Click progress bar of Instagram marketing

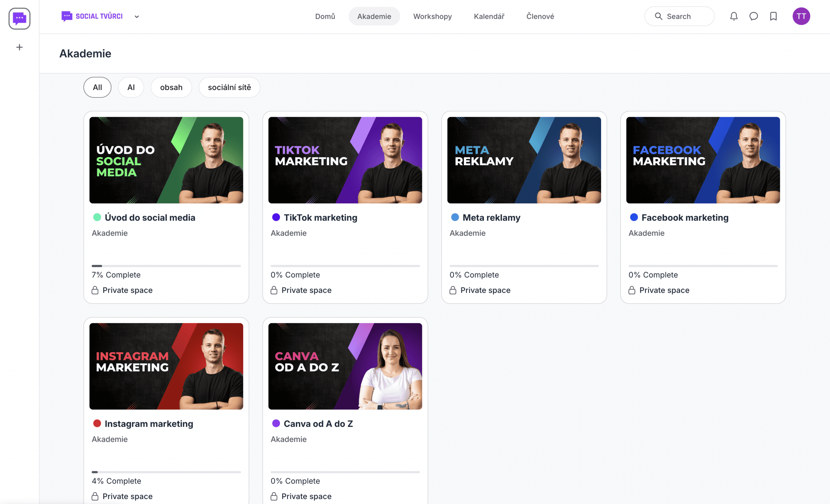[166, 472]
